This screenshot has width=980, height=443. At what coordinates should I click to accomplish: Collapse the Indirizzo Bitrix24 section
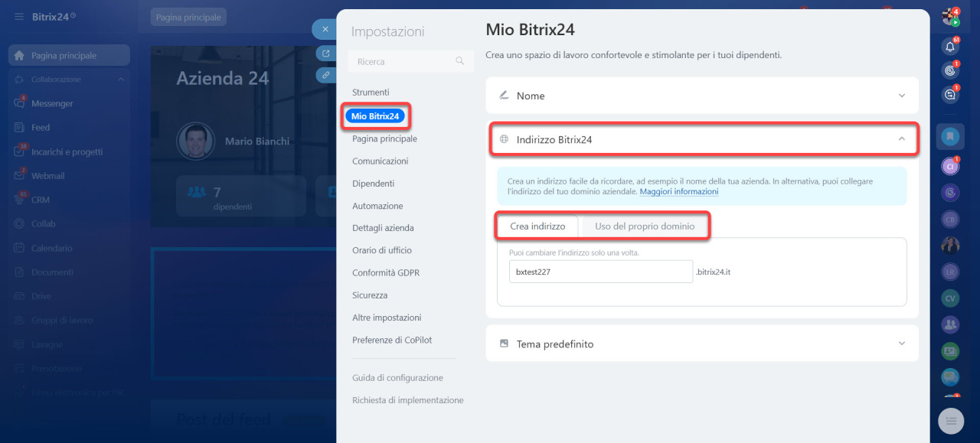coord(901,139)
